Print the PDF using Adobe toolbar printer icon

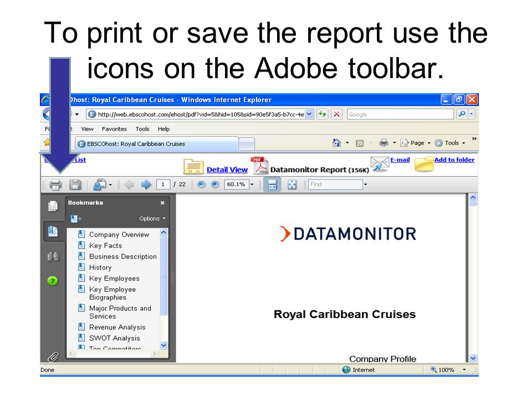click(x=55, y=185)
